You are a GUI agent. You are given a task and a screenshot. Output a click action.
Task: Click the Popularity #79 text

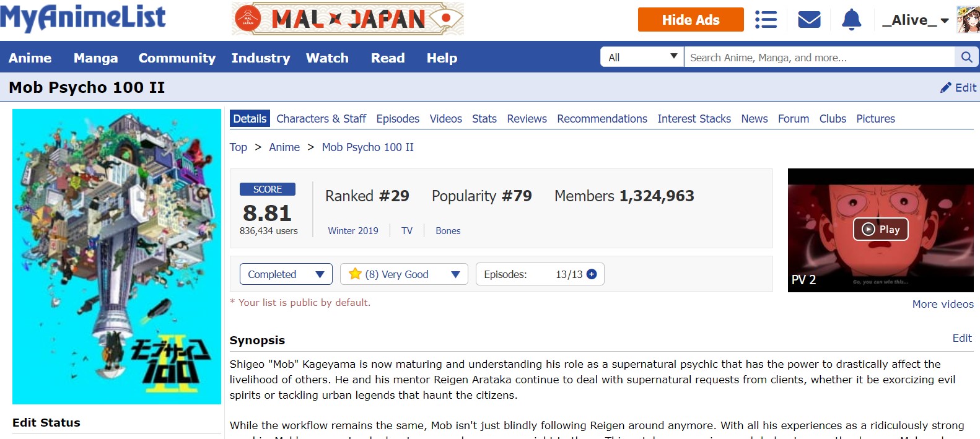(482, 196)
